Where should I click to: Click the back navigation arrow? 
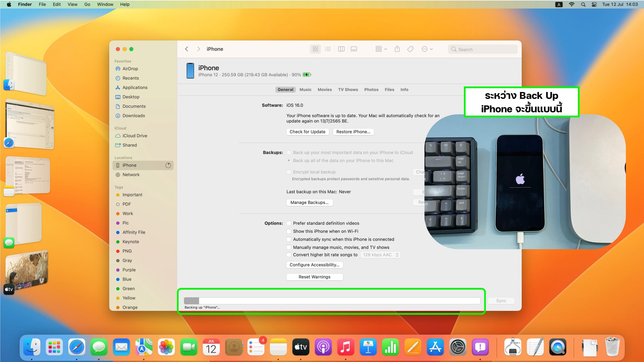pyautogui.click(x=187, y=49)
